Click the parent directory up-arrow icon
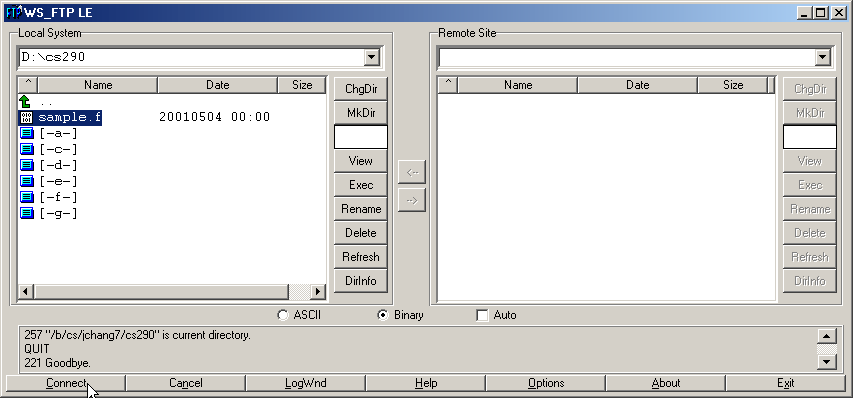853x398 pixels. [26, 101]
